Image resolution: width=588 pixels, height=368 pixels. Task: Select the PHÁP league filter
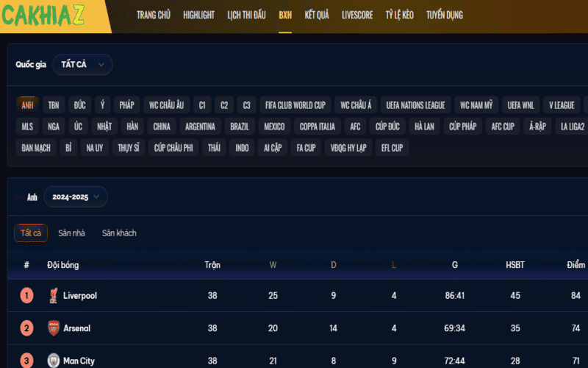click(x=126, y=105)
